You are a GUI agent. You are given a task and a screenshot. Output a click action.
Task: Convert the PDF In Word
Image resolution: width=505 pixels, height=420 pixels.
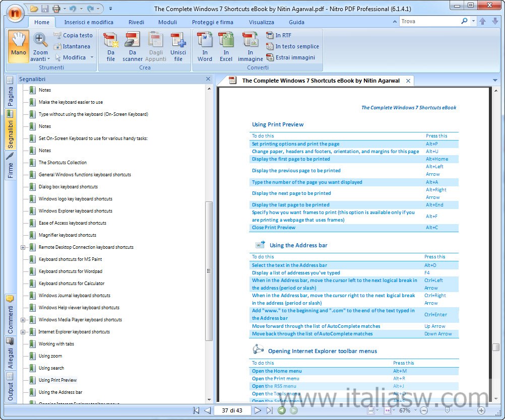tap(205, 46)
